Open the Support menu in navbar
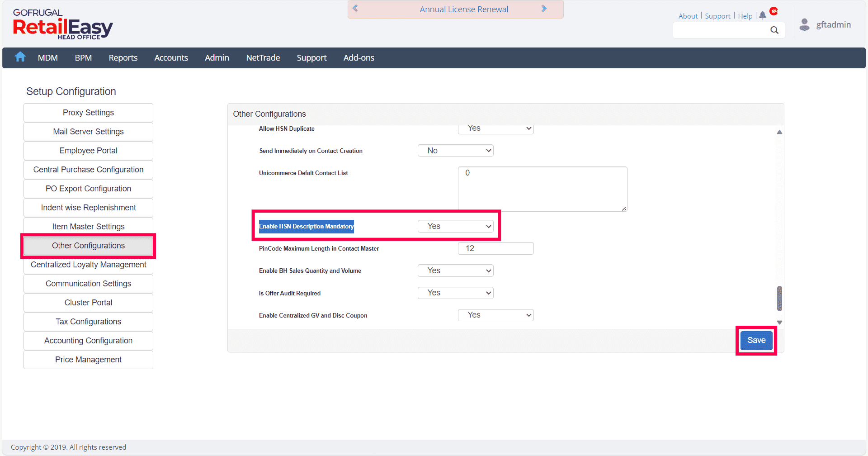868x456 pixels. 311,58
